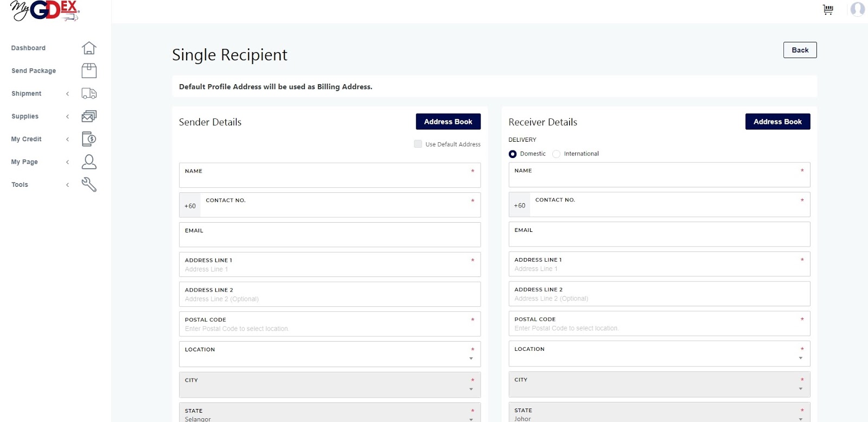Click the My Page person icon
Image resolution: width=868 pixels, height=422 pixels.
89,162
